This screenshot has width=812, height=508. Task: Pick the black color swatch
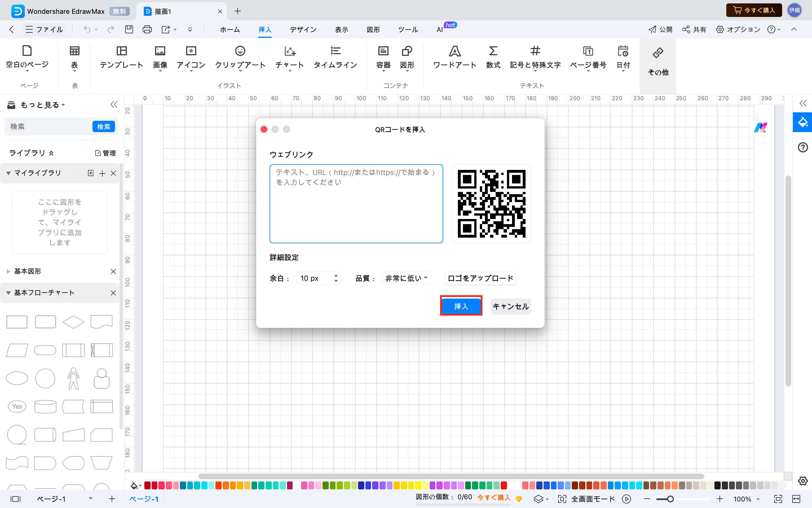(718, 485)
